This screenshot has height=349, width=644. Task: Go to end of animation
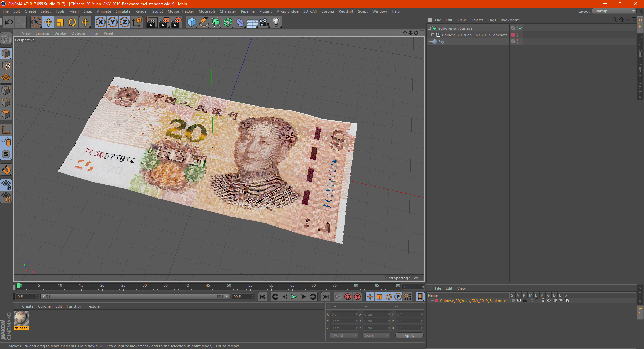point(325,297)
